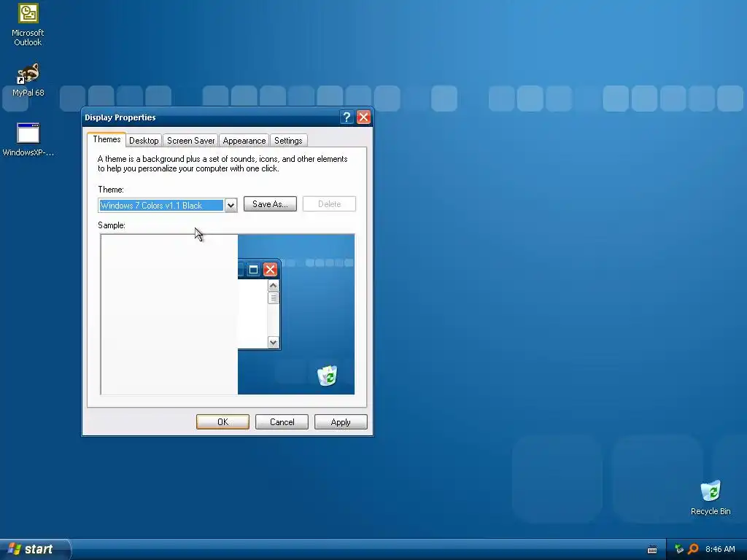This screenshot has width=747, height=560.
Task: Click the sample preview's red close button
Action: [x=270, y=270]
